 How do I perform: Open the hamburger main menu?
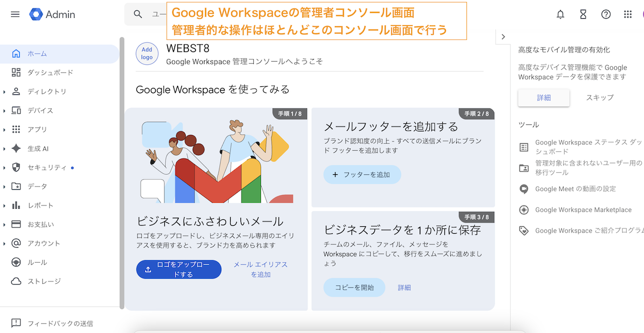tap(15, 14)
